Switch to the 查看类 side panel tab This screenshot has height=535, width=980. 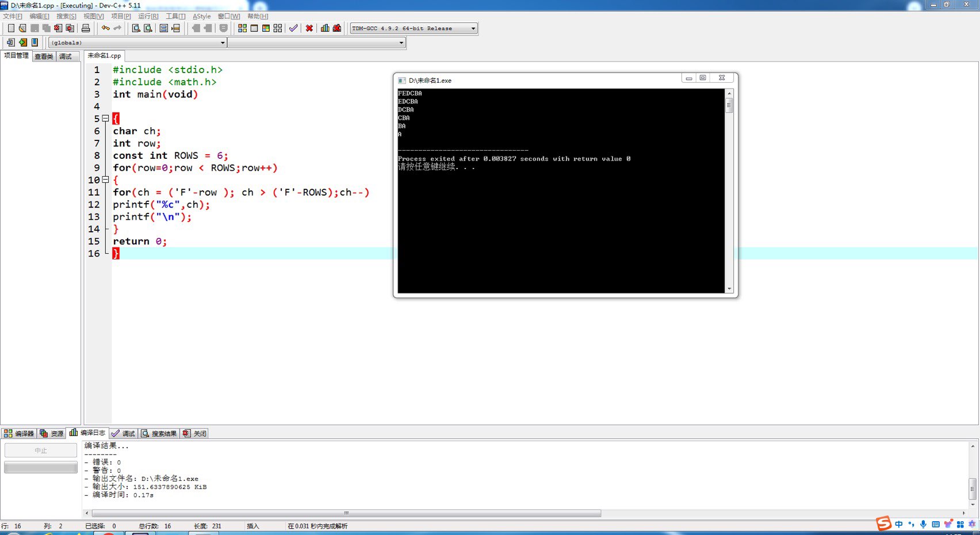coord(44,56)
